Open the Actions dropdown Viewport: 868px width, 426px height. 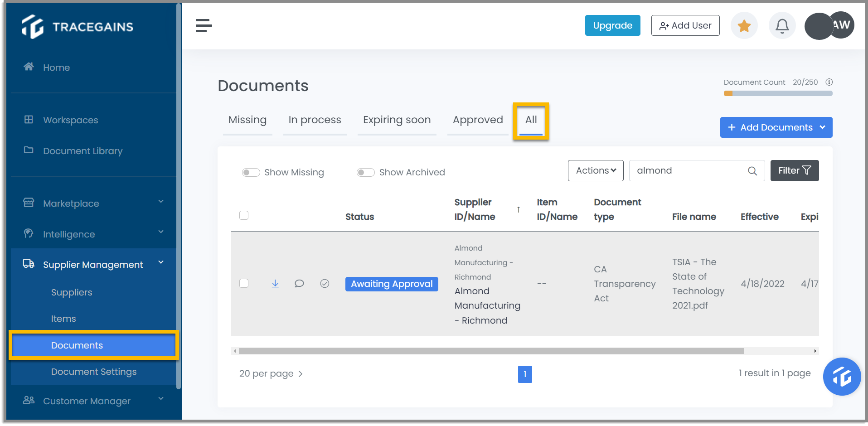tap(595, 170)
